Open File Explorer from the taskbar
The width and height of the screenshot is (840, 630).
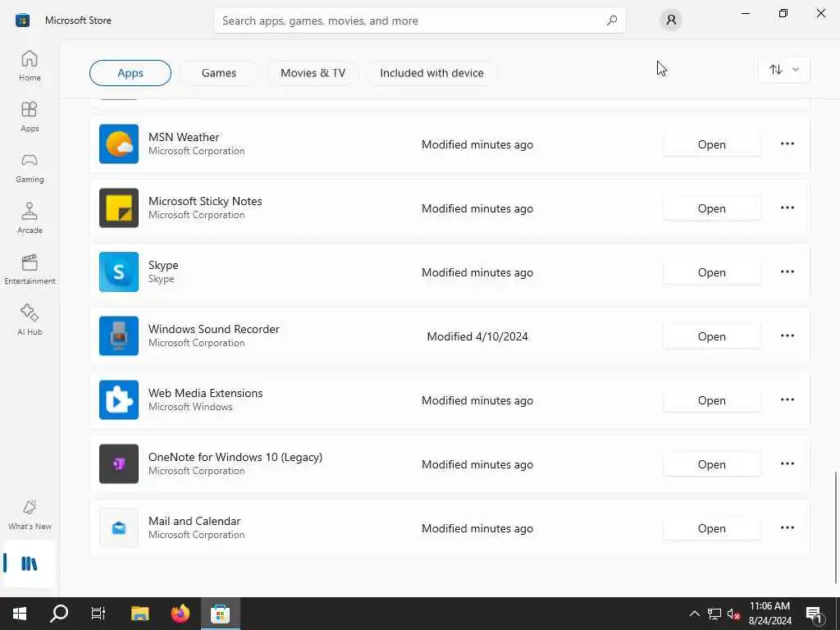139,614
